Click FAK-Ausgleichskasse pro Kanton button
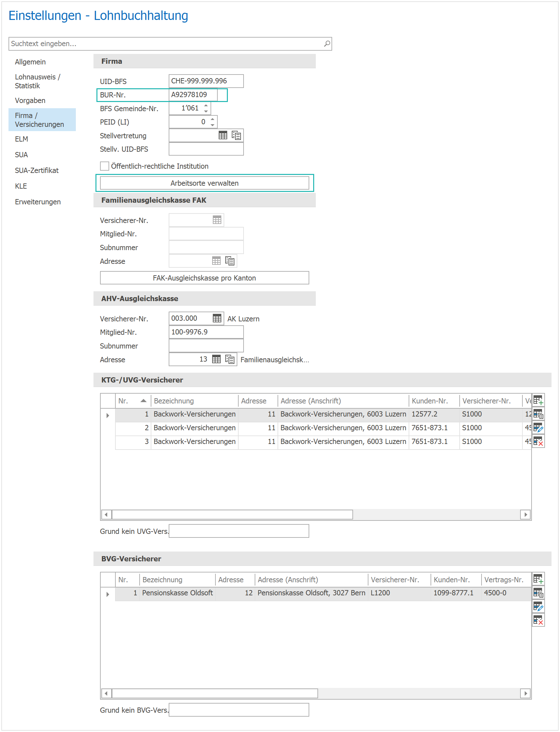The image size is (560, 732). 204,278
